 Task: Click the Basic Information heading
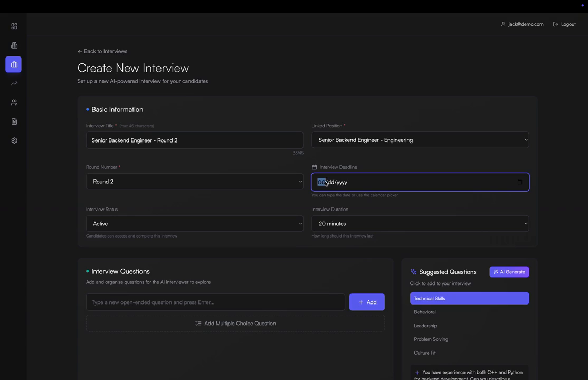click(x=117, y=110)
